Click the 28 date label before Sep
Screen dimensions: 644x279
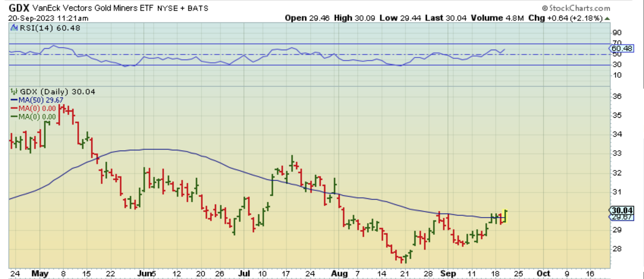pyautogui.click(x=428, y=274)
